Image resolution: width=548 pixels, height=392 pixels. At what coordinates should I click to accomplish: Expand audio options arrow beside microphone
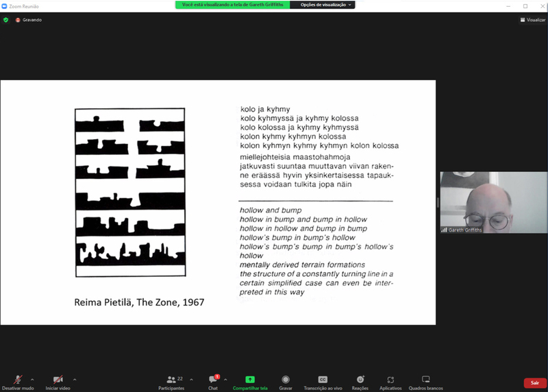point(32,380)
